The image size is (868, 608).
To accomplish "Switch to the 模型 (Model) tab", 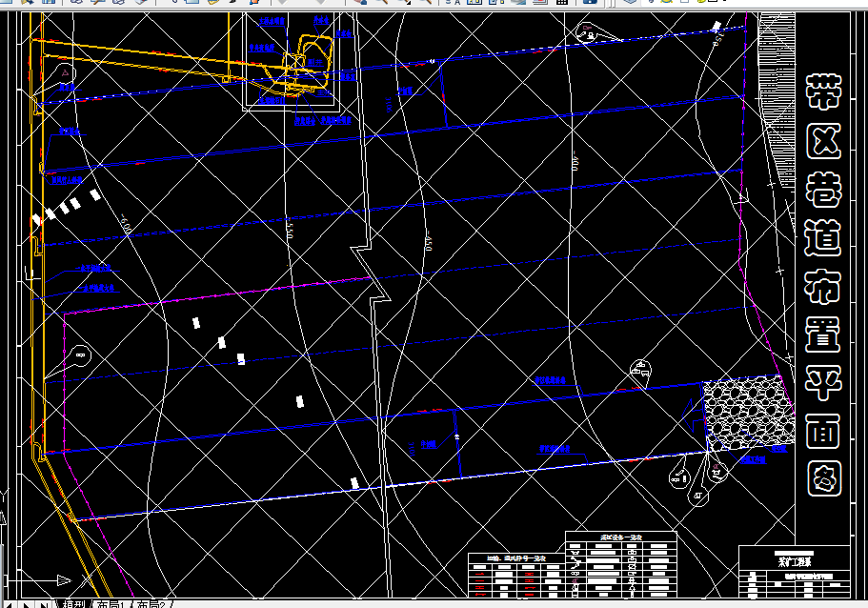I will 74,604.
